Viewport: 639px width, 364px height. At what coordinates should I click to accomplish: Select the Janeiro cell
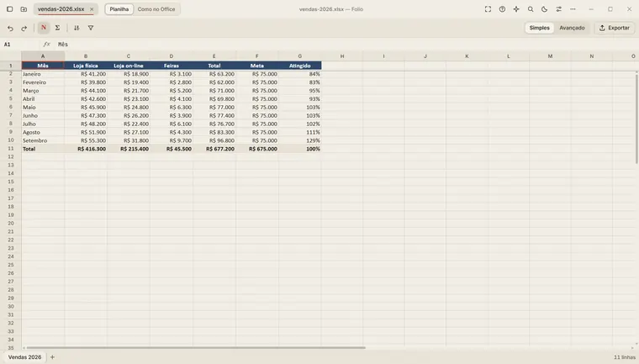click(x=43, y=74)
